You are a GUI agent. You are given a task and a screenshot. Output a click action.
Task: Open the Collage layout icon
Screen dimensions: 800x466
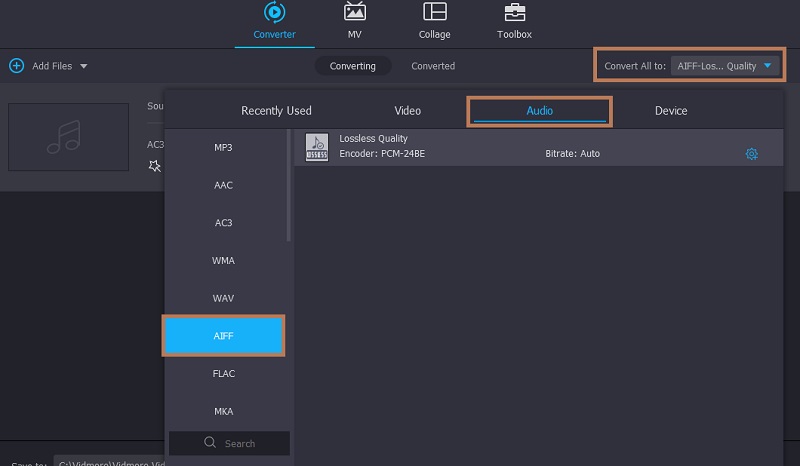pyautogui.click(x=434, y=13)
